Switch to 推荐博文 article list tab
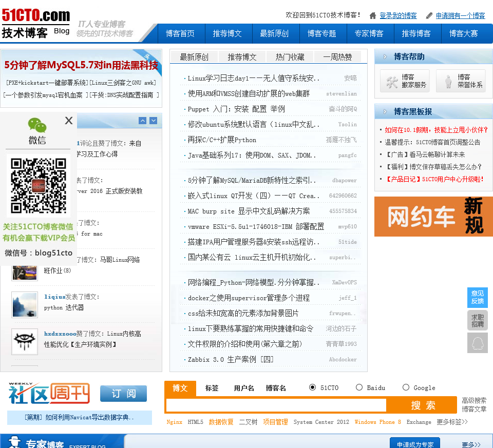493x448 pixels. 242,57
